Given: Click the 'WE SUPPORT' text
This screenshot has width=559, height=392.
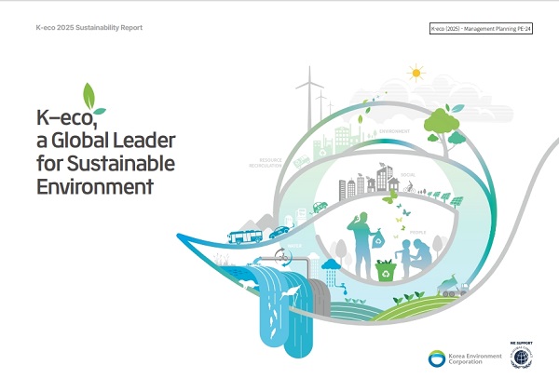Looking at the screenshot, I should coord(521,342).
